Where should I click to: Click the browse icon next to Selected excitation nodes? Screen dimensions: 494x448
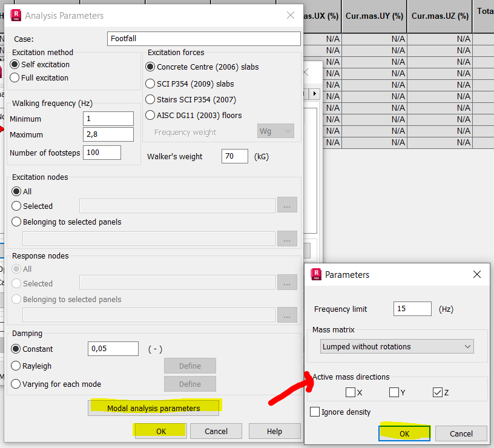(x=287, y=205)
